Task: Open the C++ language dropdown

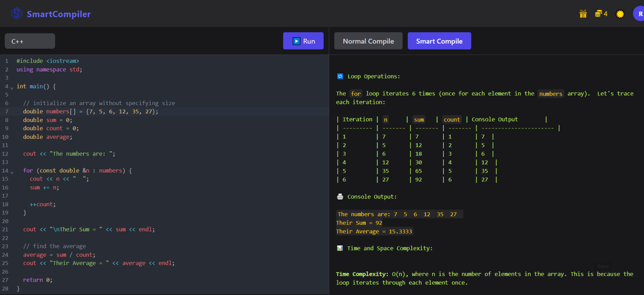Action: pyautogui.click(x=30, y=41)
